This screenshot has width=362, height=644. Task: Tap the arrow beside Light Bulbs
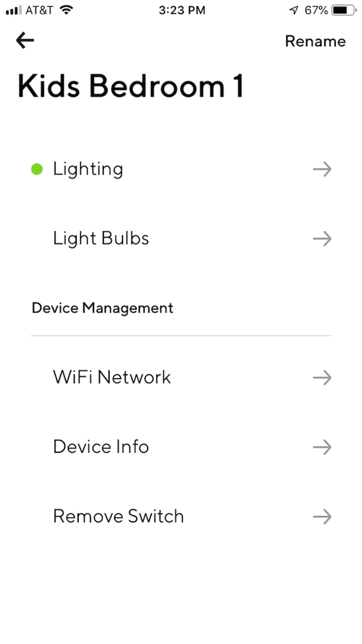pos(322,239)
